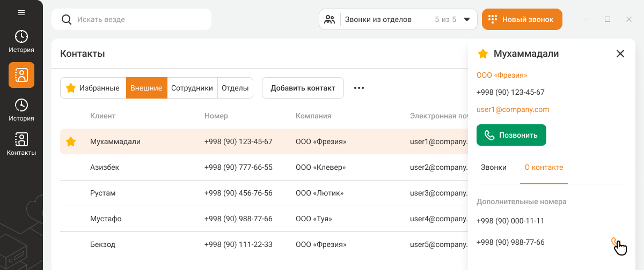Viewport: 644px width, 270px height.
Task: Toggle favorite star in Мухаммадали row
Action: 71,142
